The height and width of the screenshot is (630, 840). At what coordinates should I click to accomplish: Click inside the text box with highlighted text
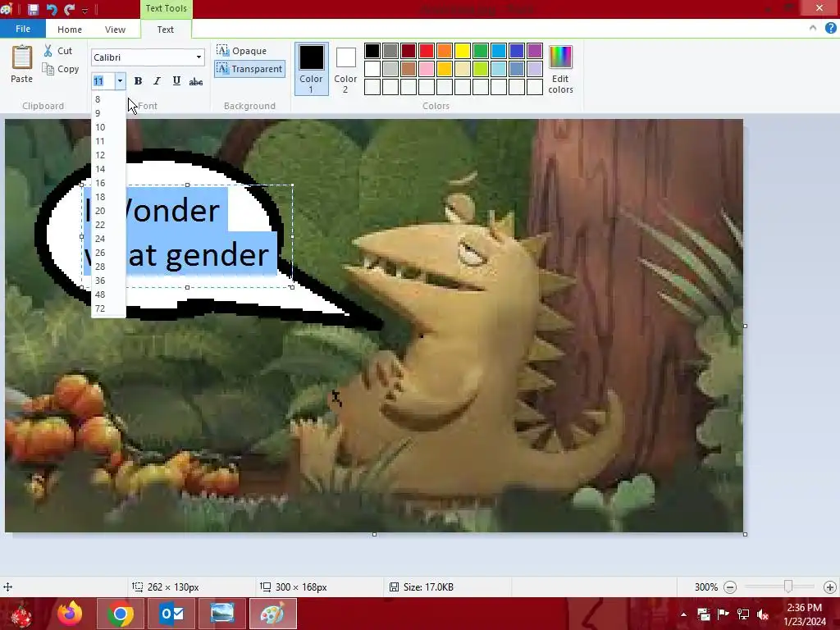pyautogui.click(x=186, y=235)
